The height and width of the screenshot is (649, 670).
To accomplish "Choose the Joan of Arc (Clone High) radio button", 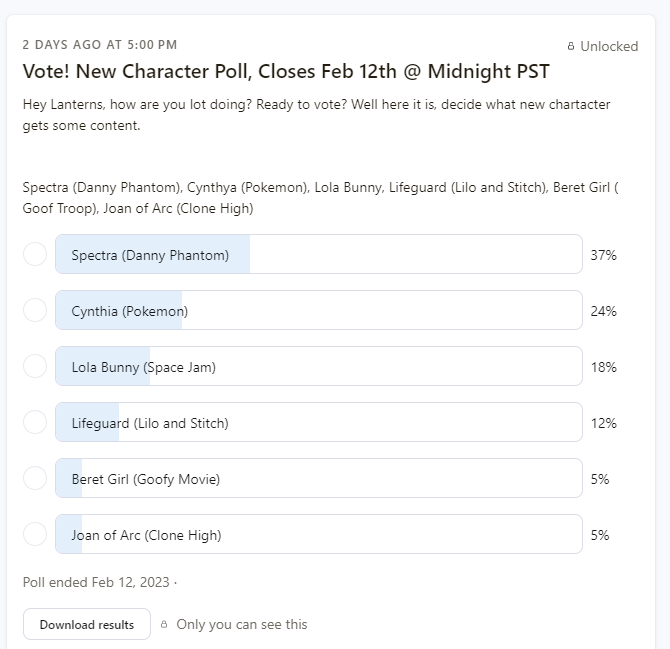I will (x=35, y=534).
